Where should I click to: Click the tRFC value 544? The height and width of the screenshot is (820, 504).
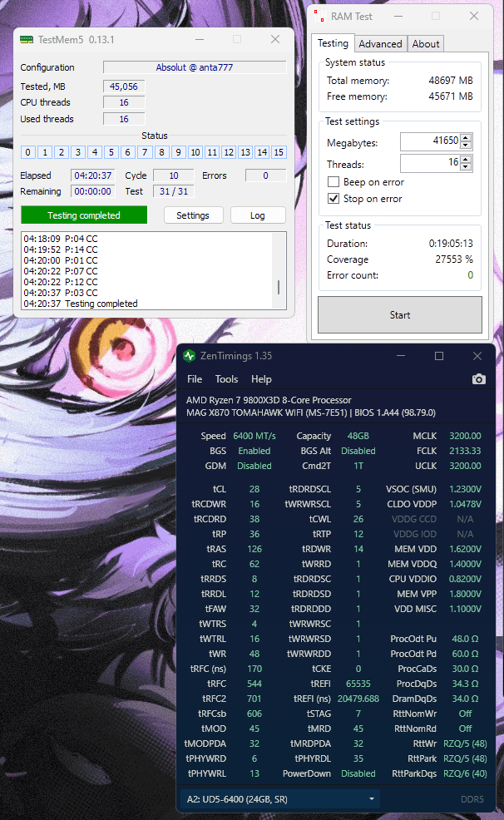254,684
